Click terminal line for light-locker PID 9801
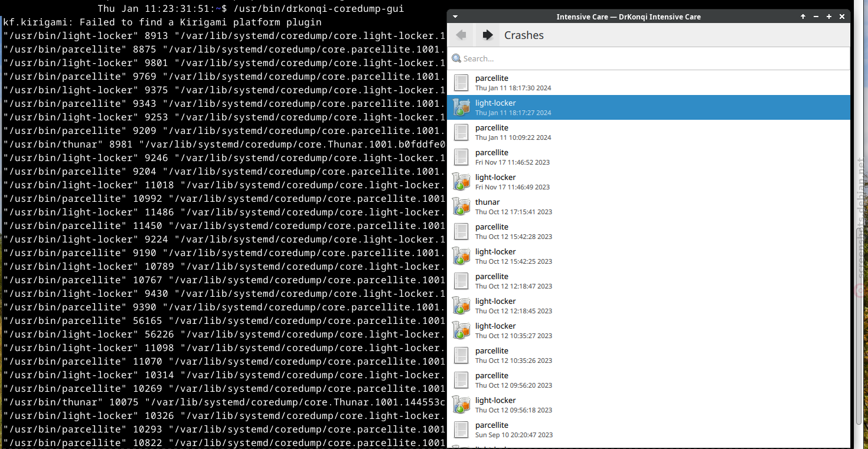Screen dimensions: 868x449 [224, 63]
